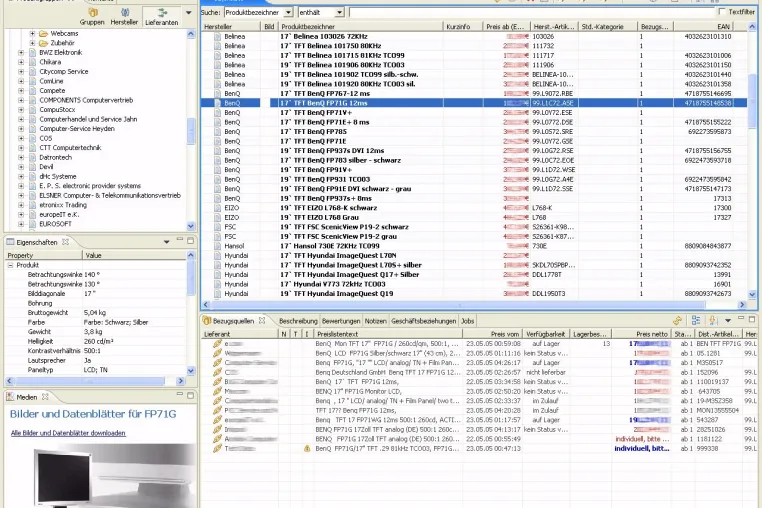This screenshot has width=762, height=508.
Task: Click the scroll-down arrow of product table
Action: [752, 294]
